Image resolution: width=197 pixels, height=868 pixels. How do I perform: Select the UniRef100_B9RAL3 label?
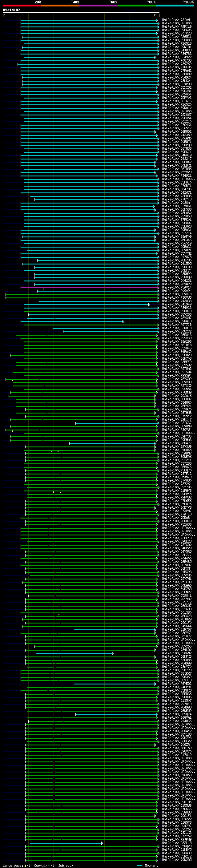click(x=177, y=321)
